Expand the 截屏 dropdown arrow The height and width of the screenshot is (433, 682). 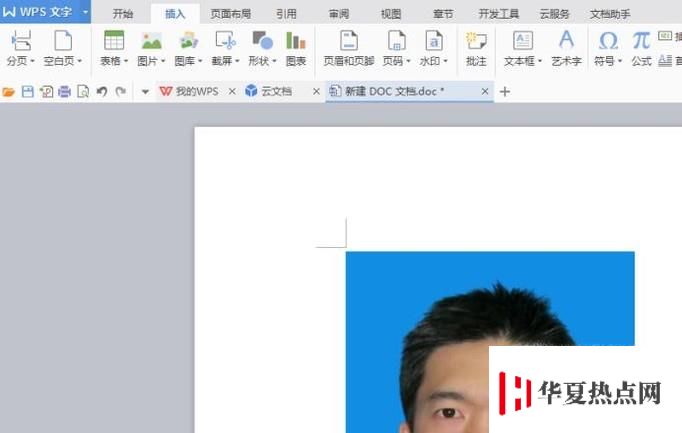(237, 61)
